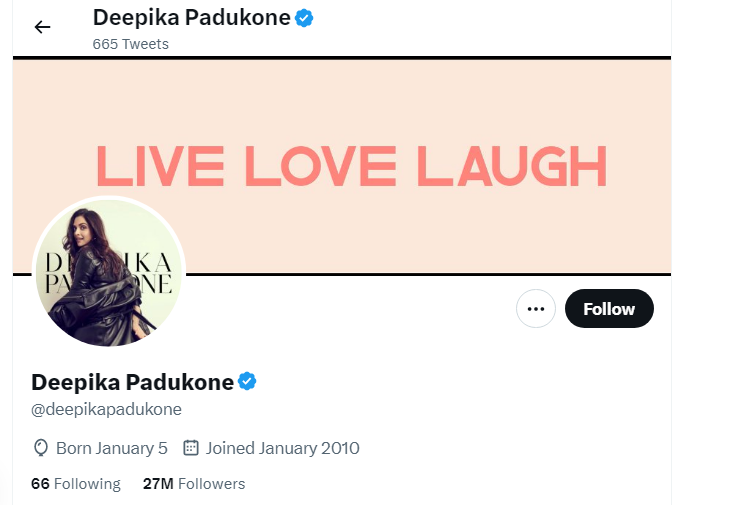Follow Deepika Padukone
Screen dimensions: 729x505
click(609, 309)
